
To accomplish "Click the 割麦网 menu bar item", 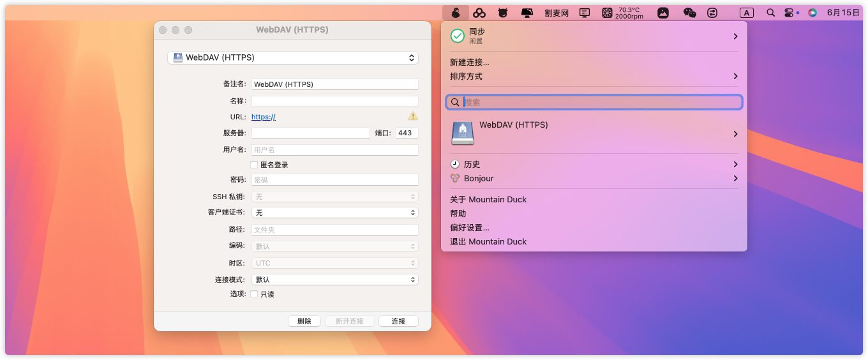I will 557,13.
